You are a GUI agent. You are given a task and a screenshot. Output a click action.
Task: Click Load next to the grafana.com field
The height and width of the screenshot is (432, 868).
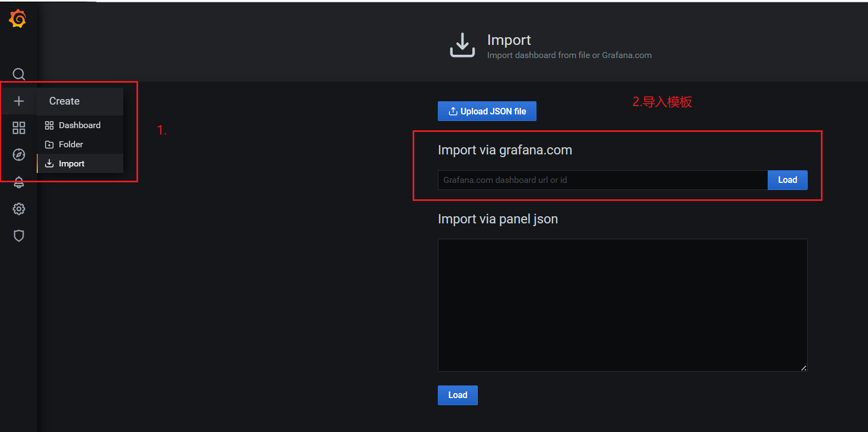pos(787,180)
